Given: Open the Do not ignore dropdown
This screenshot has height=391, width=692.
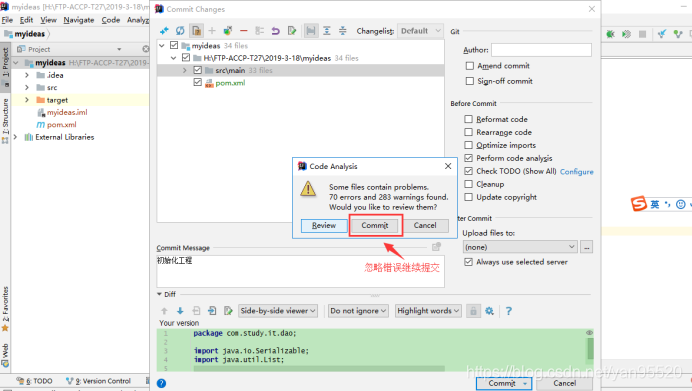Looking at the screenshot, I should [x=358, y=311].
